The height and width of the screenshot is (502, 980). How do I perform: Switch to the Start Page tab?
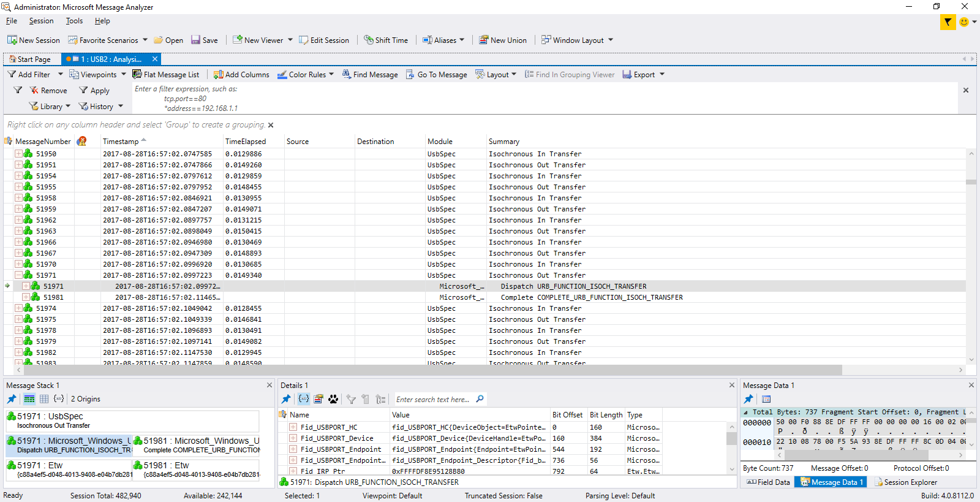click(x=30, y=59)
